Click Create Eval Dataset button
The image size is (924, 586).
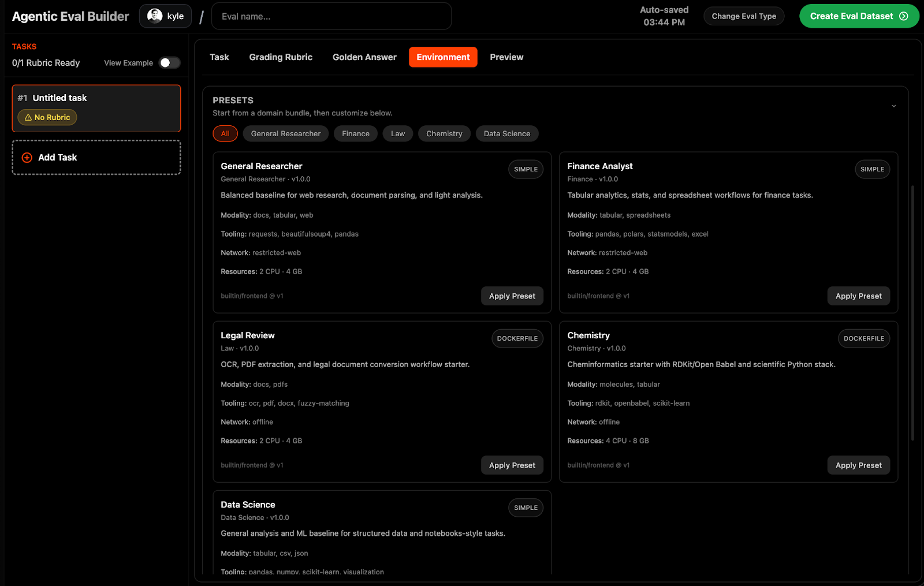click(x=859, y=16)
